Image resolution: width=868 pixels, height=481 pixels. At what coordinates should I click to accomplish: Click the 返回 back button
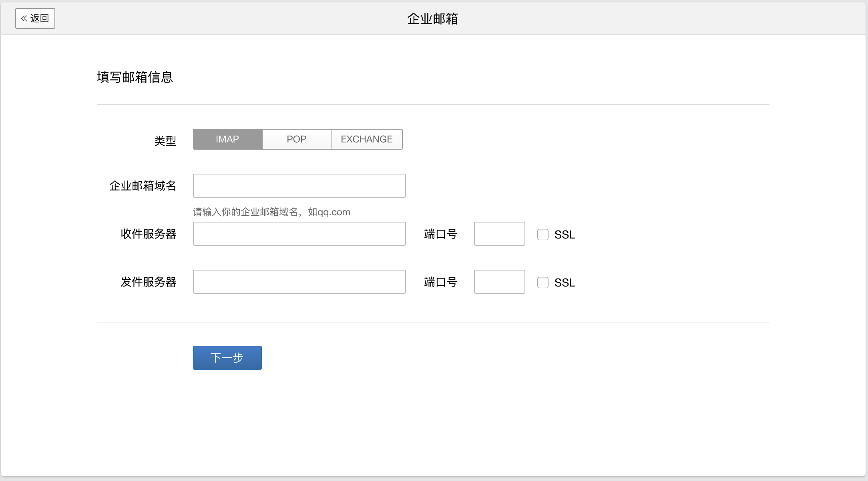pos(35,18)
